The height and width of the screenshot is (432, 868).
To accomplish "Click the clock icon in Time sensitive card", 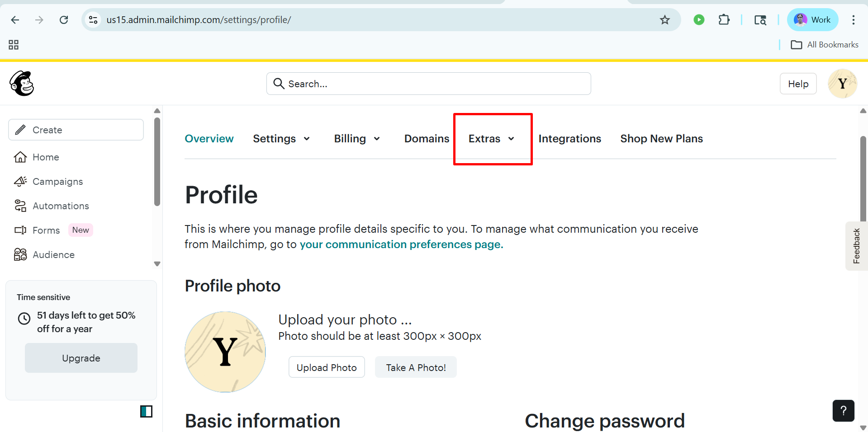I will (x=24, y=319).
